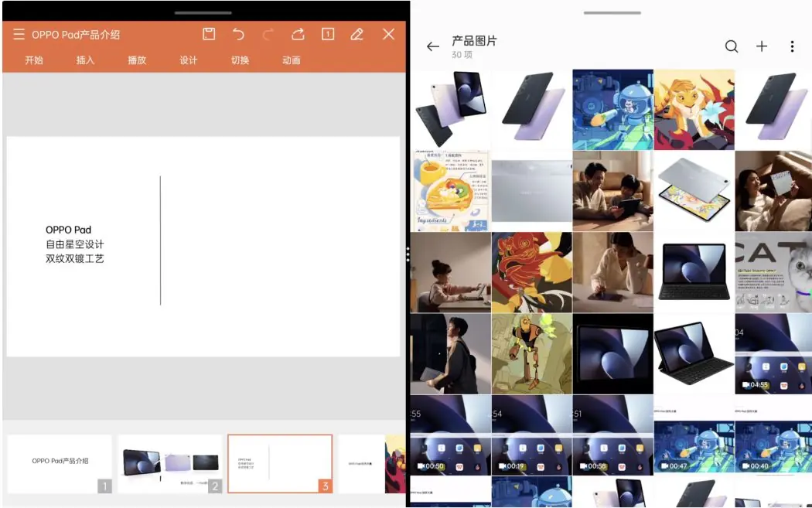Play the 04:55 video
This screenshot has height=508, width=812.
(x=773, y=353)
